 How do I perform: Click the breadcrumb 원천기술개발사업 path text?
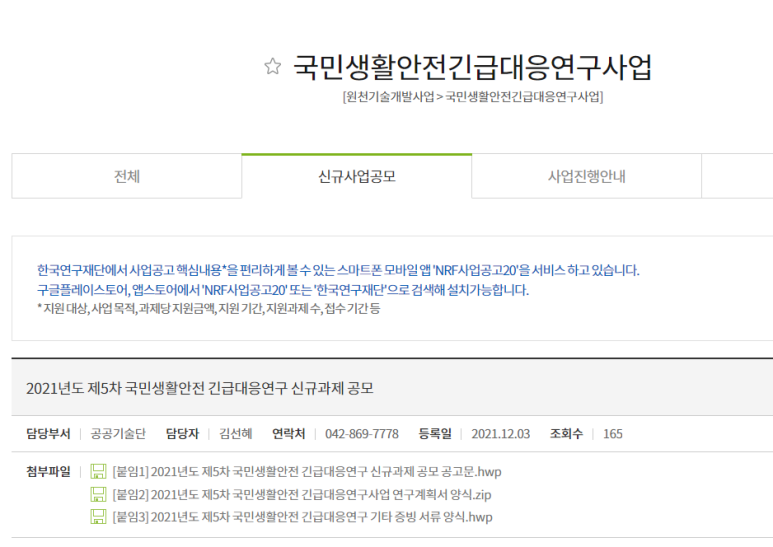click(x=389, y=97)
